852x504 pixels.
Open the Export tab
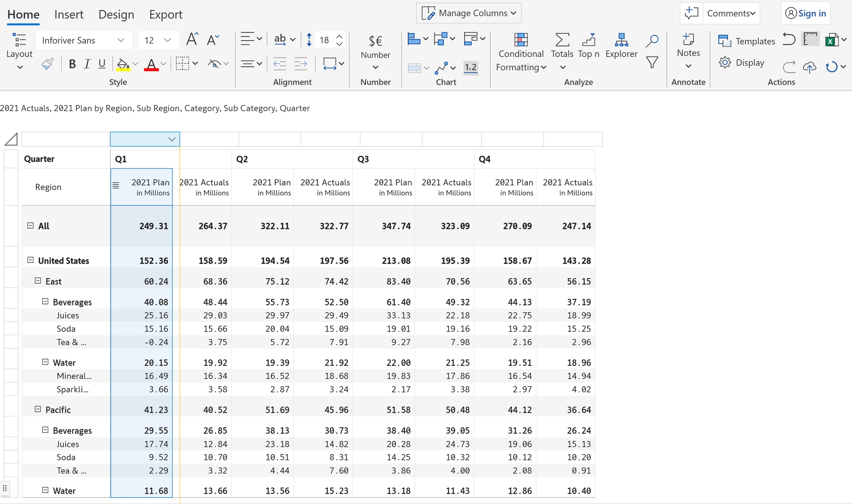(x=166, y=14)
